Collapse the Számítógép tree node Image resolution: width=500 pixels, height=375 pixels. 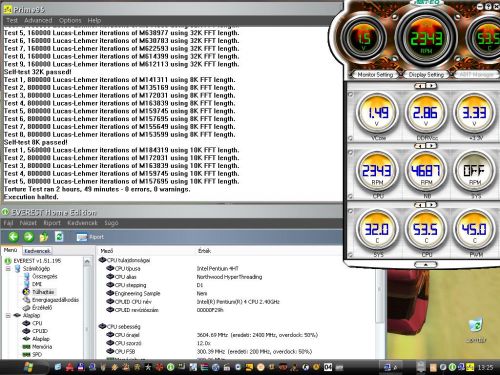coord(8,269)
